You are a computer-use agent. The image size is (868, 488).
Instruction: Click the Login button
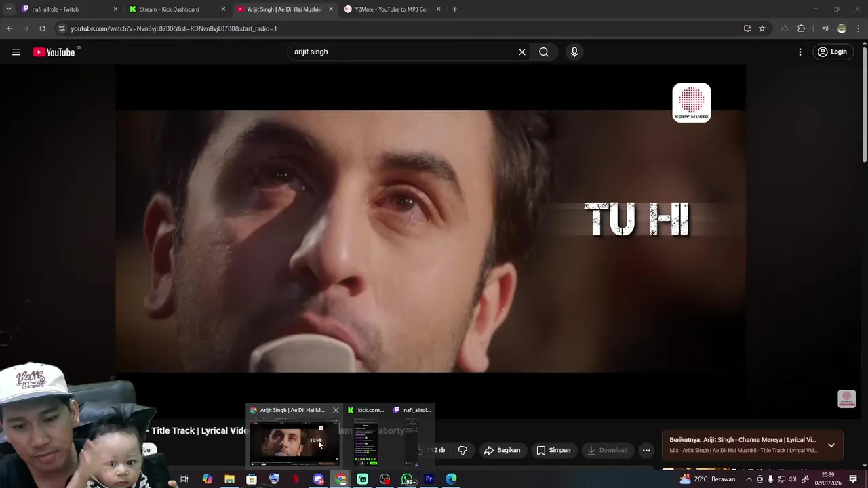[x=832, y=52]
